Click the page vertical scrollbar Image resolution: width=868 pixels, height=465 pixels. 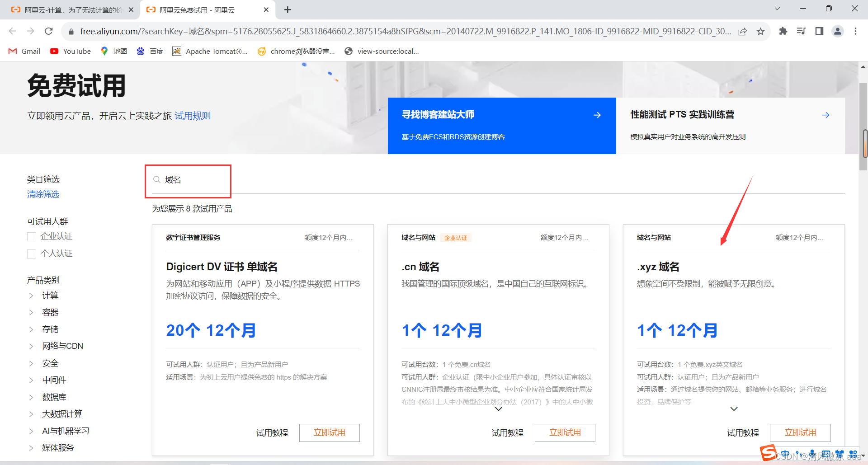tap(863, 127)
